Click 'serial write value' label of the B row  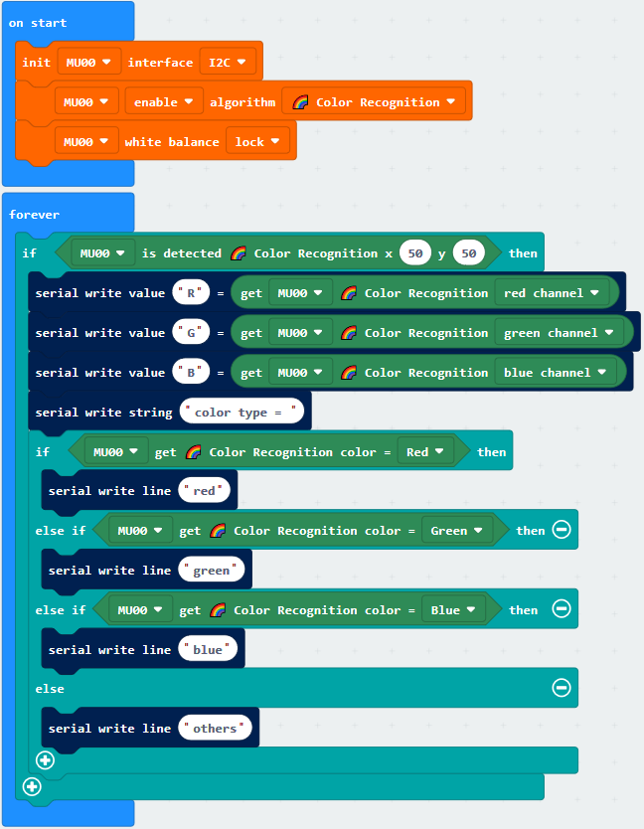pyautogui.click(x=100, y=373)
